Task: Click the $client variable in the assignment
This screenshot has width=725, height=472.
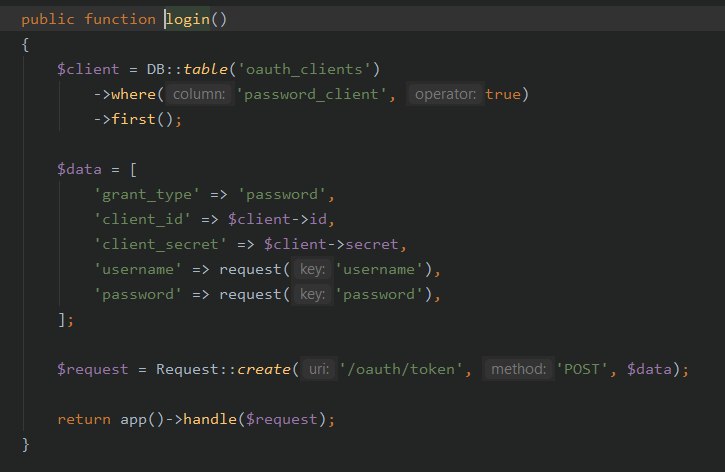Action: pos(88,69)
